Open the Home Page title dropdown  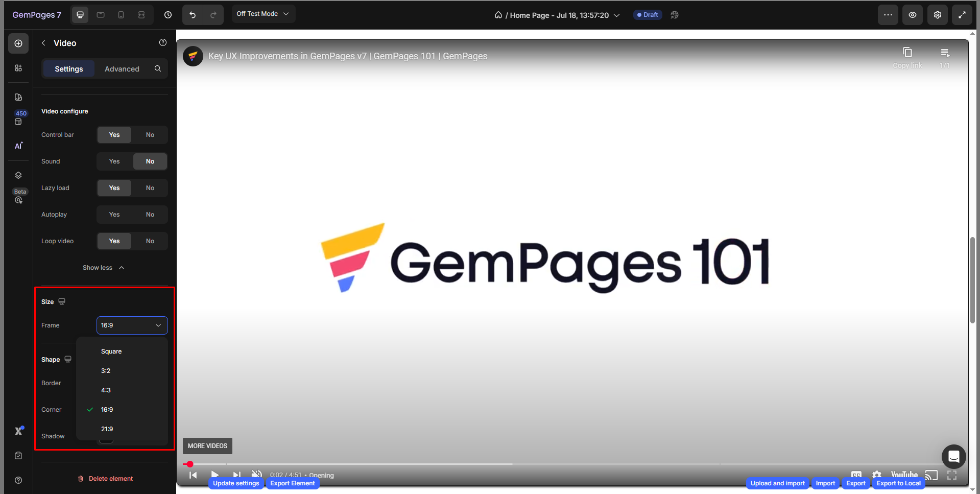(x=557, y=15)
